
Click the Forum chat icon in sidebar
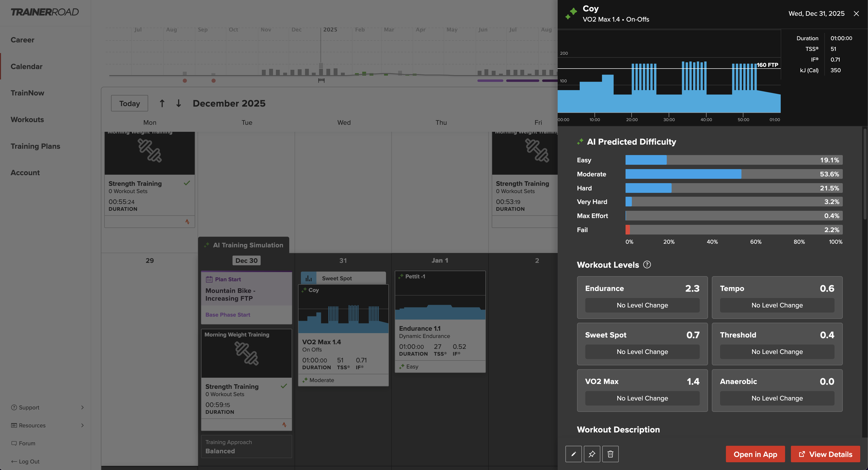tap(14, 443)
